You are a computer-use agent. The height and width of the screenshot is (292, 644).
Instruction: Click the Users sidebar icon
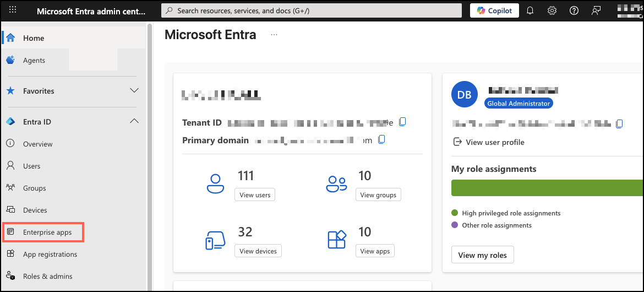(10, 166)
